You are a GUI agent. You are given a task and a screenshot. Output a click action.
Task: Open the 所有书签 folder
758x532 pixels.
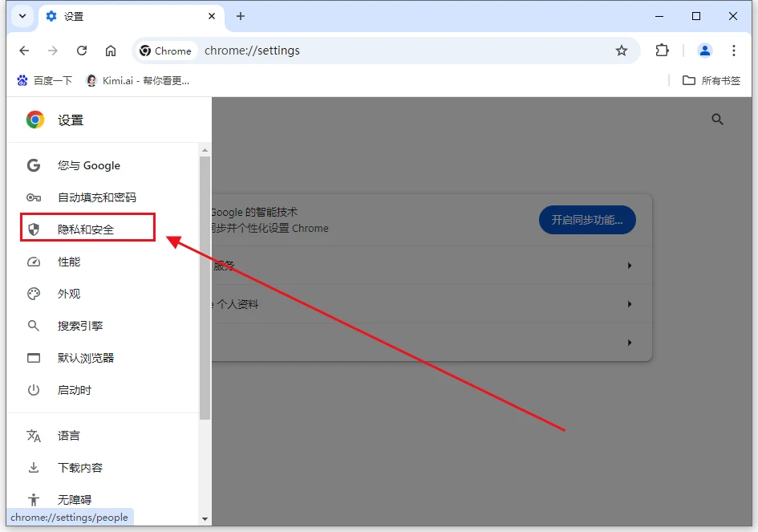point(711,80)
